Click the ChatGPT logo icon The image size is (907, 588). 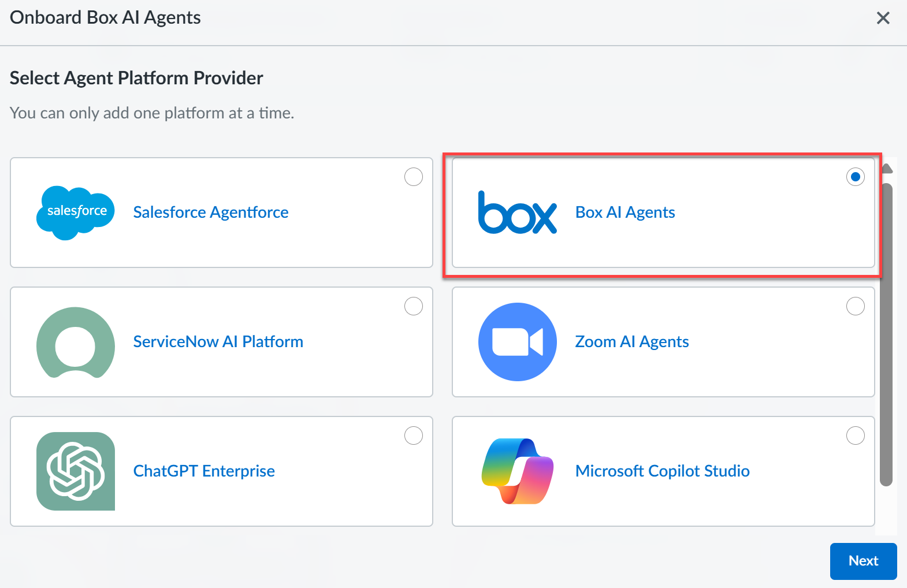tap(76, 471)
